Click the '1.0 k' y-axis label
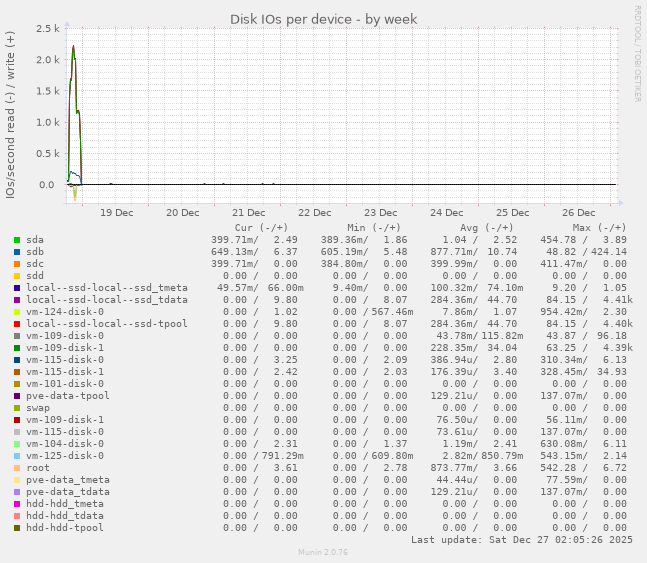Viewport: 647px width, 563px height. pyautogui.click(x=48, y=123)
